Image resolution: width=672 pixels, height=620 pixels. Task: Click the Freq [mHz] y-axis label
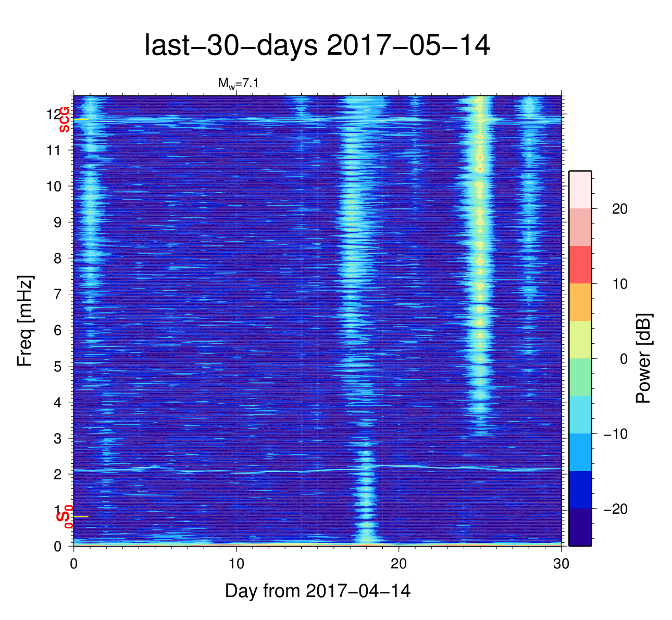click(25, 321)
